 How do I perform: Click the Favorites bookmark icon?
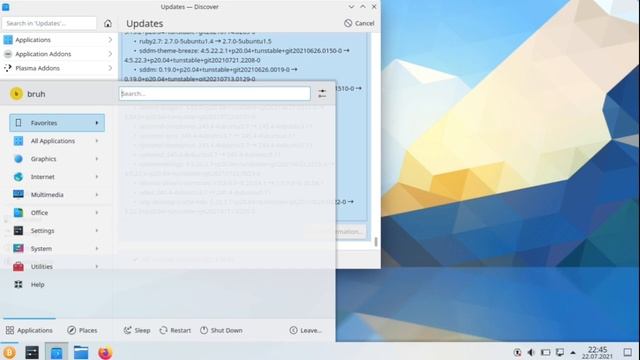point(18,123)
